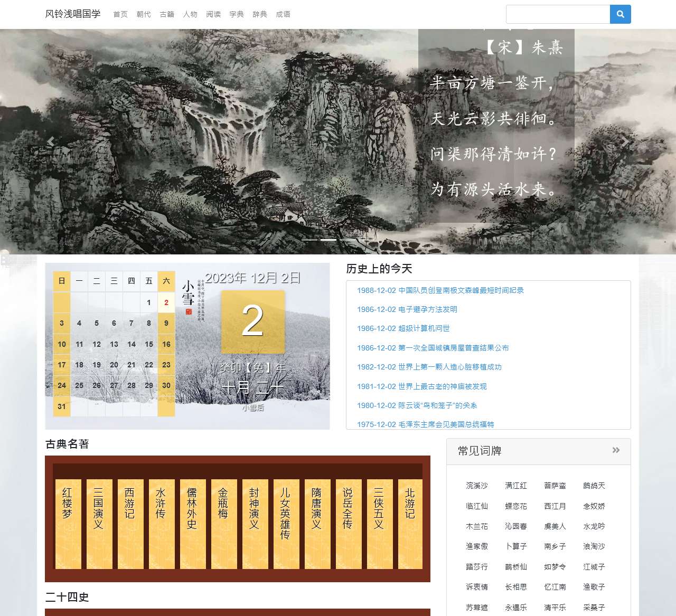
Task: Focus the search input field
Action: tap(558, 14)
